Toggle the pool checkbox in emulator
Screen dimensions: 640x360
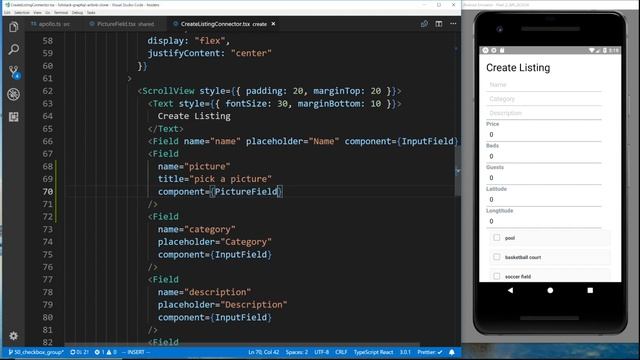(496, 238)
